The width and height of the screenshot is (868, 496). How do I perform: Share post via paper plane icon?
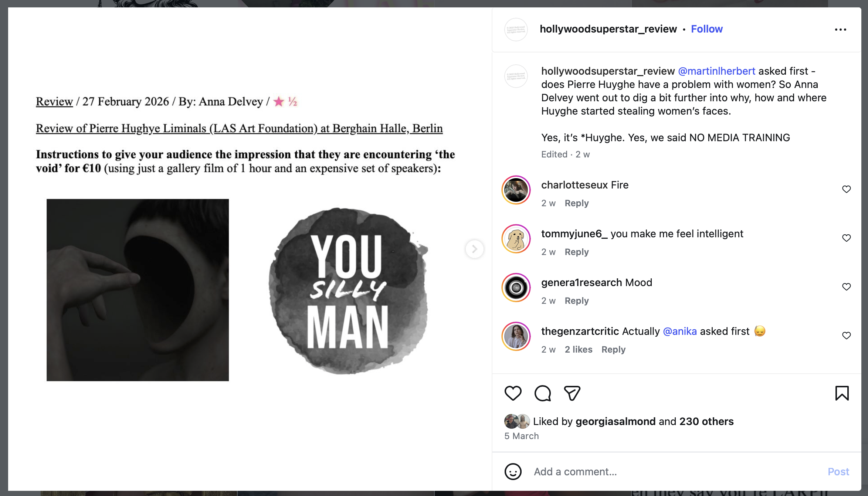(572, 393)
